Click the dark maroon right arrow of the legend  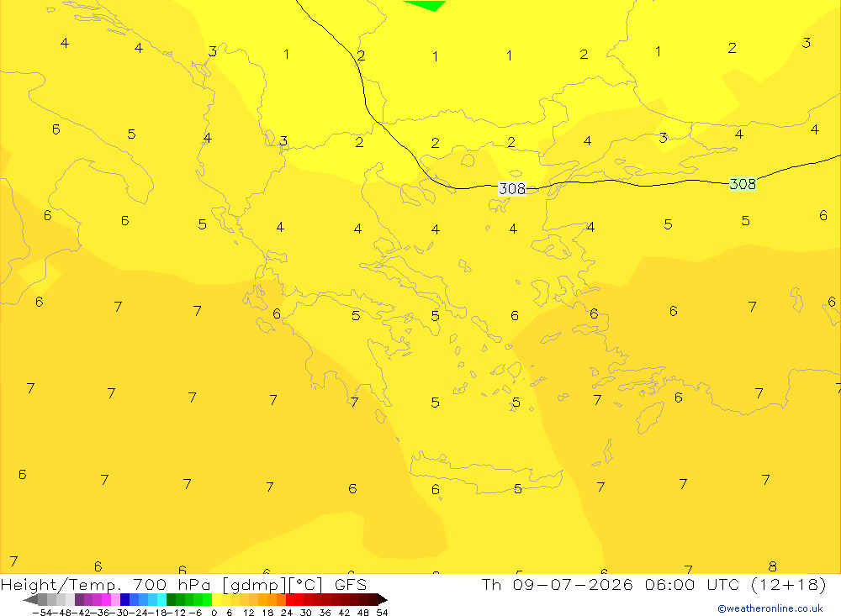click(x=383, y=600)
